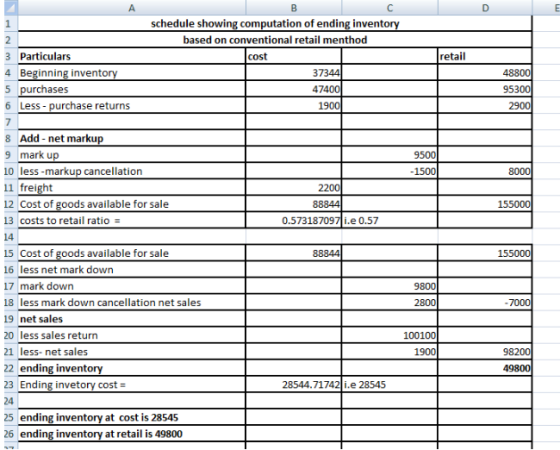Select column B header

(294, 8)
